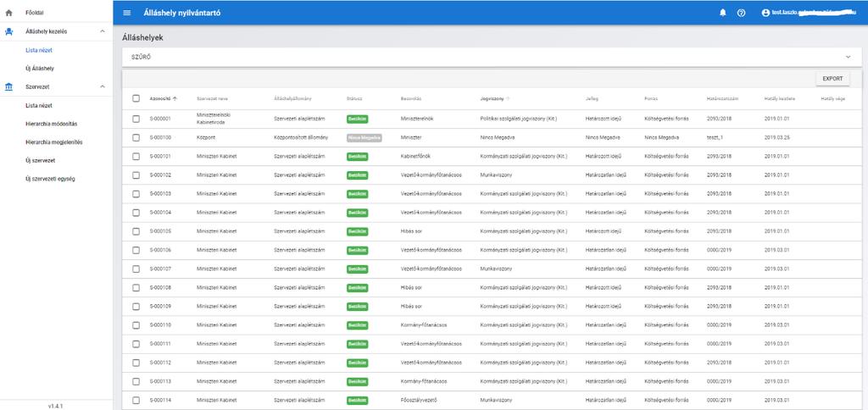868x410 pixels.
Task: Click the green Betöltött badge in row S-000101
Action: pos(357,157)
